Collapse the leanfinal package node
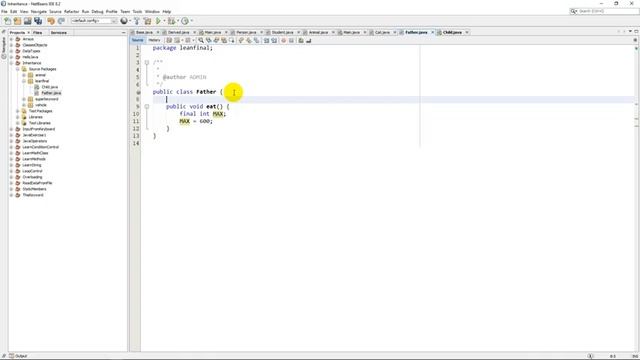Screen dimensions: 640x360 point(24,81)
